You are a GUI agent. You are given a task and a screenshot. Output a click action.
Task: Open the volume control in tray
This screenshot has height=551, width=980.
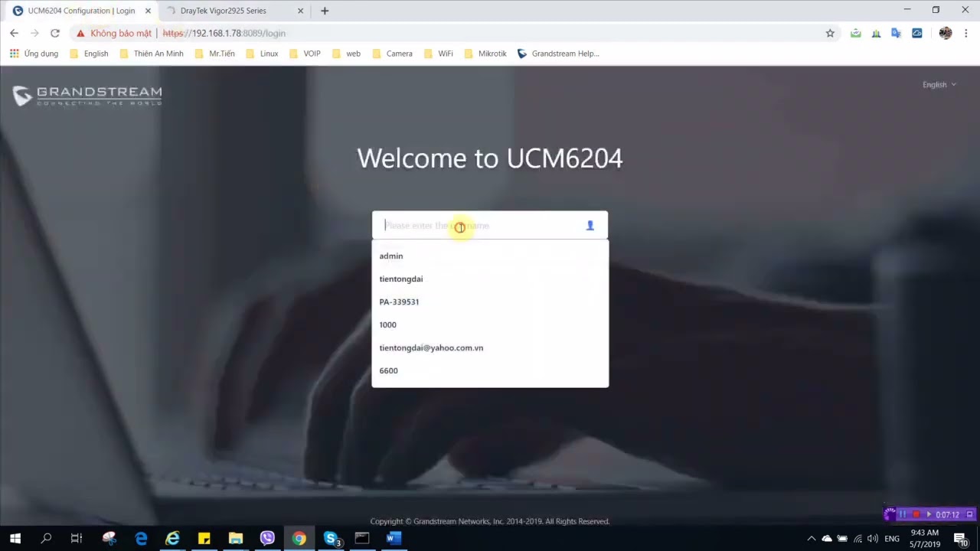(873, 539)
